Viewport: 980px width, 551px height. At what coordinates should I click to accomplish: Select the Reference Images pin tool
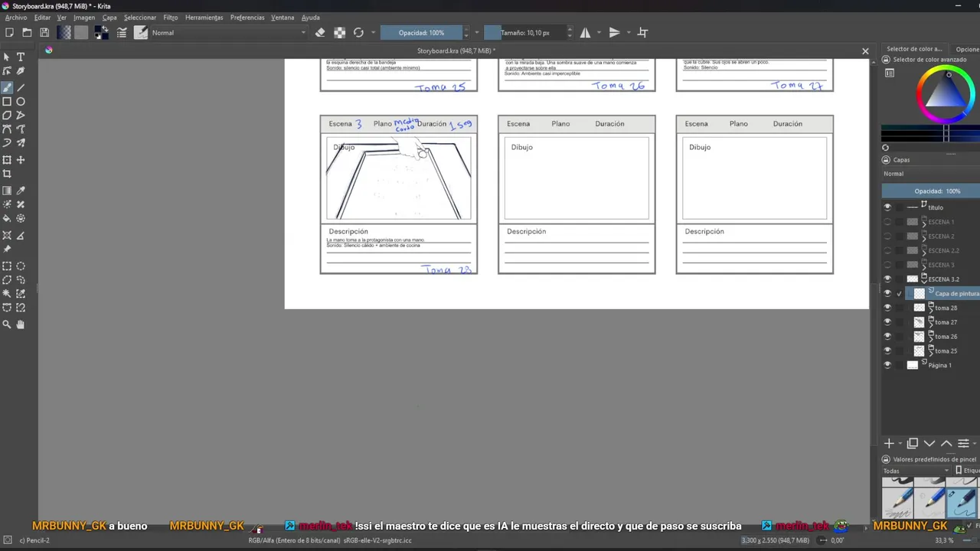(x=7, y=249)
